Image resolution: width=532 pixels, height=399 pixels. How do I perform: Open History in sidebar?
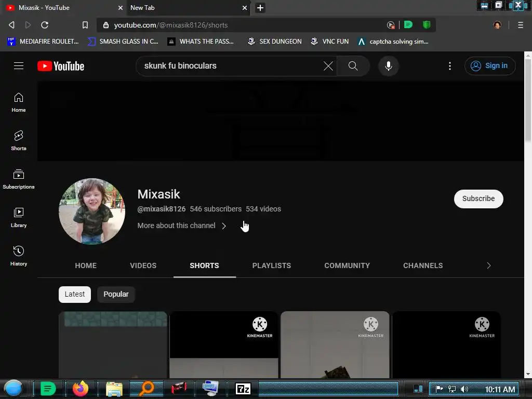19,256
